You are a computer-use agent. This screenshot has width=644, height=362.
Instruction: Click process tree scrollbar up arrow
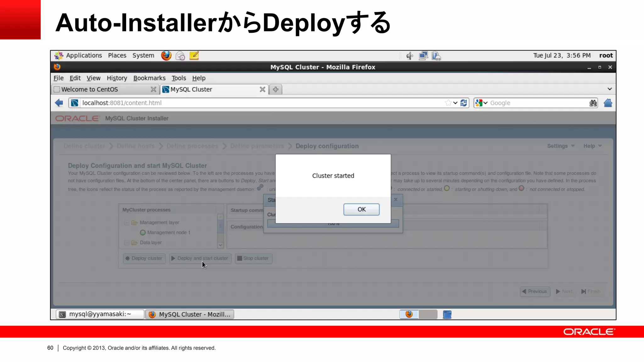click(x=220, y=217)
